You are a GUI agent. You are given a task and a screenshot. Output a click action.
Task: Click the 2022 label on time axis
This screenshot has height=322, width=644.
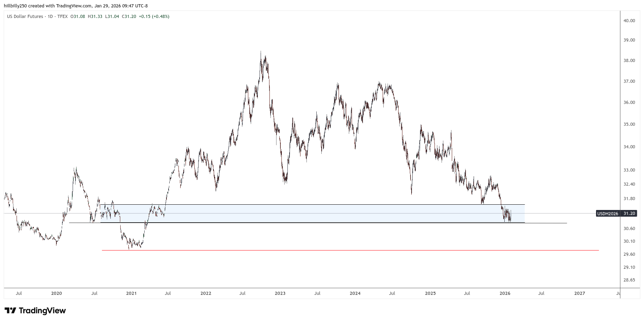206,293
